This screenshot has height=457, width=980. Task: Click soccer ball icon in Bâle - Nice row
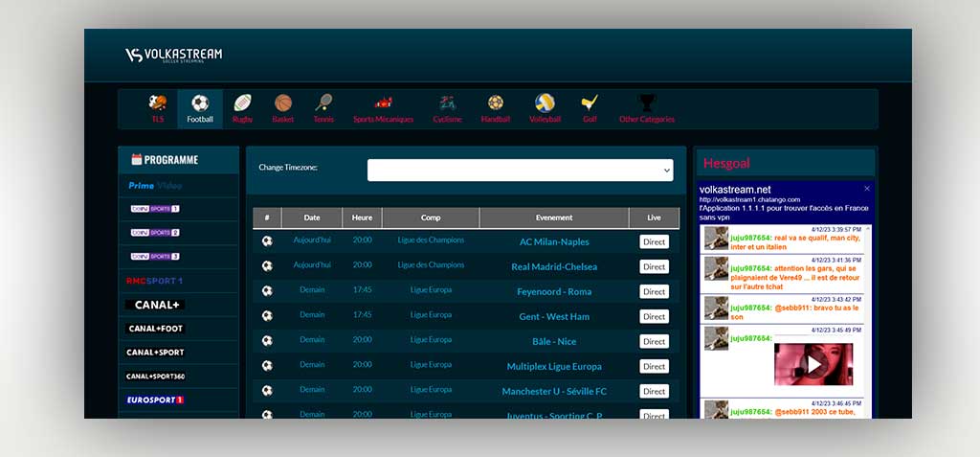coord(267,341)
